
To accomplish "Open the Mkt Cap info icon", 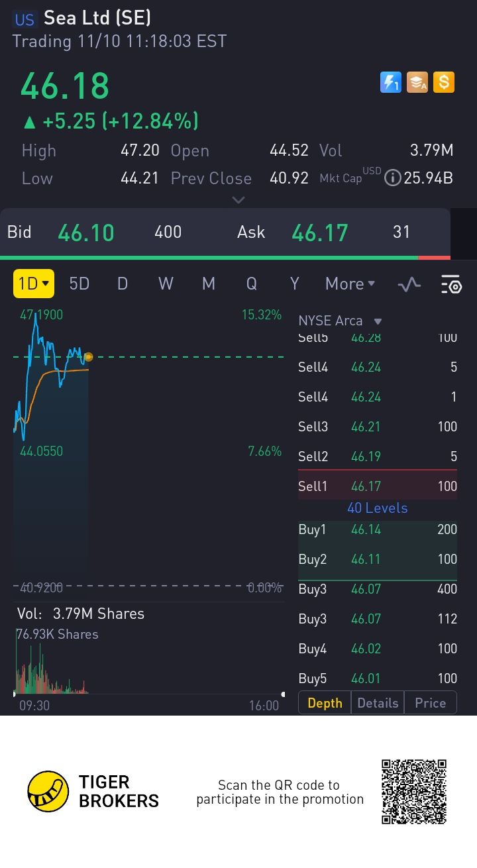I will 393,178.
